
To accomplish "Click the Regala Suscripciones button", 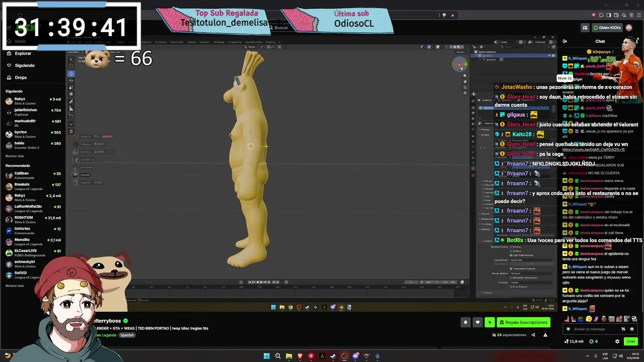I will point(523,322).
